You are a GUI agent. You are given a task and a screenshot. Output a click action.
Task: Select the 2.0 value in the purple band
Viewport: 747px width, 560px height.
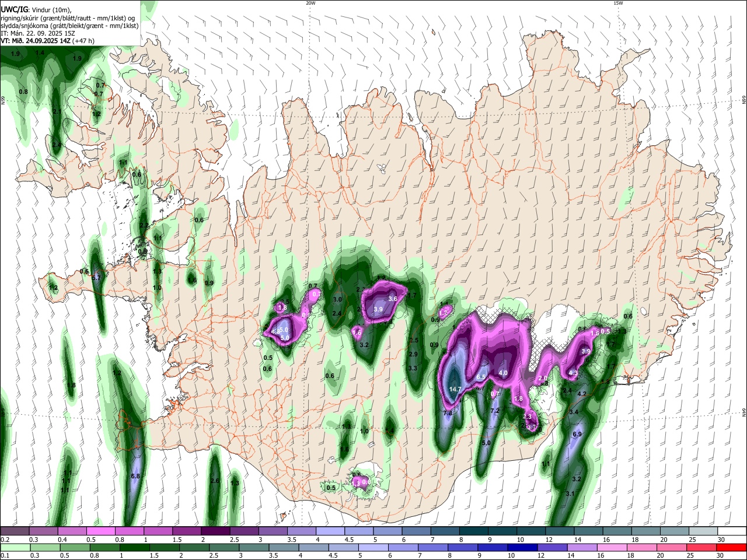point(543,379)
